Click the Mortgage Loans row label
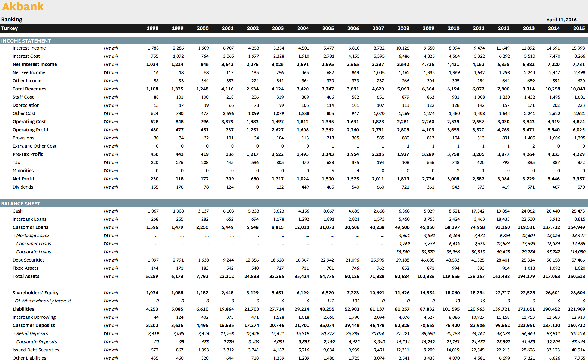The height and width of the screenshot is (364, 588). coord(32,235)
